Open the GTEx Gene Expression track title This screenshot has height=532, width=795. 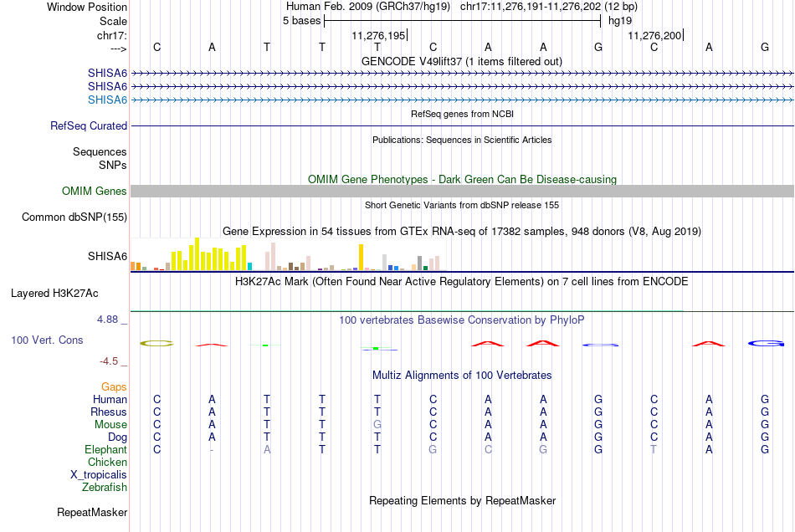tap(462, 232)
